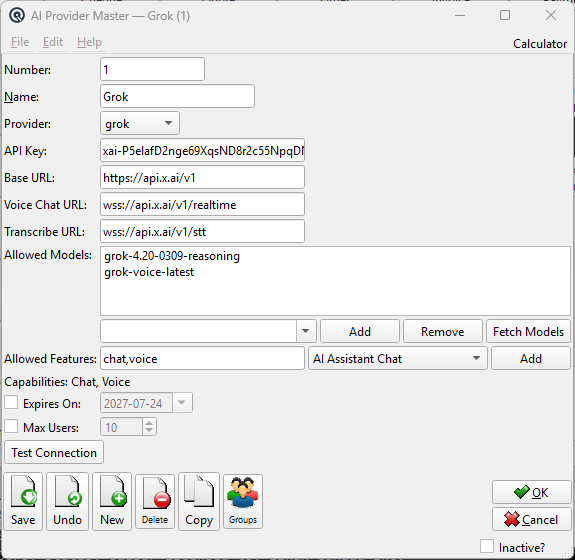Screen dimensions: 575x560
Task: Click the Delete record icon
Action: point(155,501)
